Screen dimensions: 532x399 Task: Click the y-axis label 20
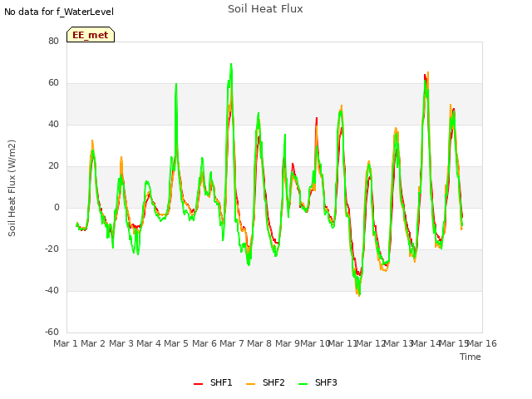click(53, 166)
